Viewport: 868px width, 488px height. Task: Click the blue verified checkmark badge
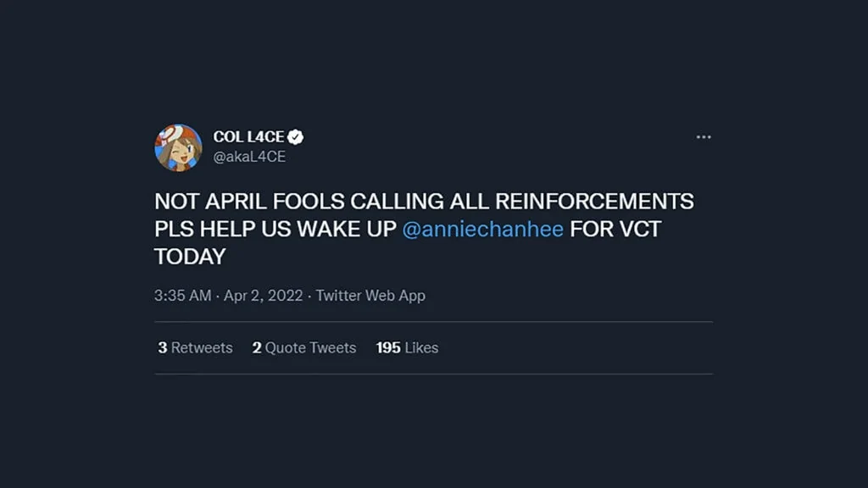(296, 136)
